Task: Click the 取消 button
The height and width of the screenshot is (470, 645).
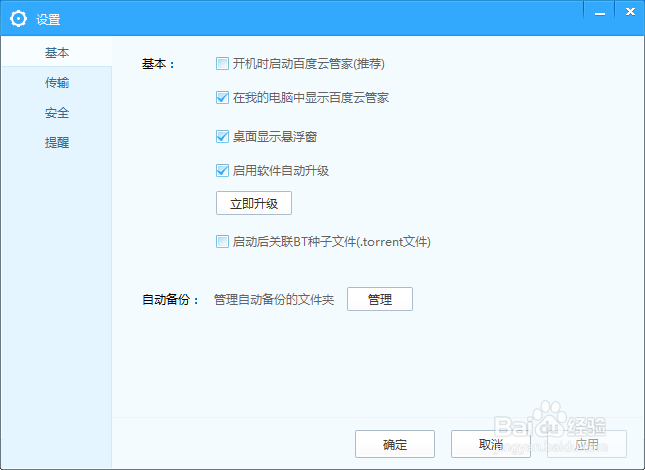Action: pyautogui.click(x=491, y=444)
